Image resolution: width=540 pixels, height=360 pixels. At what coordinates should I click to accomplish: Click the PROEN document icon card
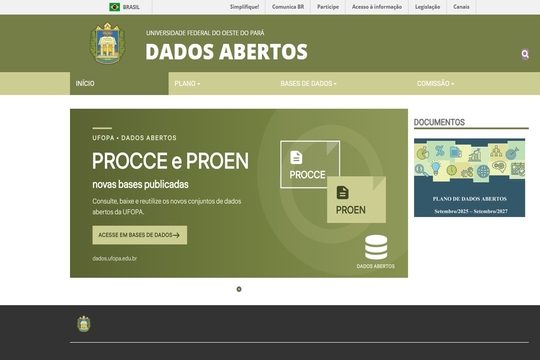356,199
